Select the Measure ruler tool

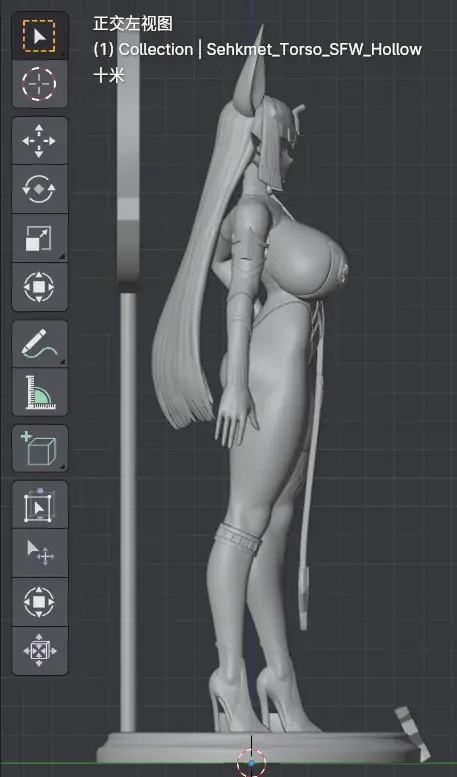point(39,392)
